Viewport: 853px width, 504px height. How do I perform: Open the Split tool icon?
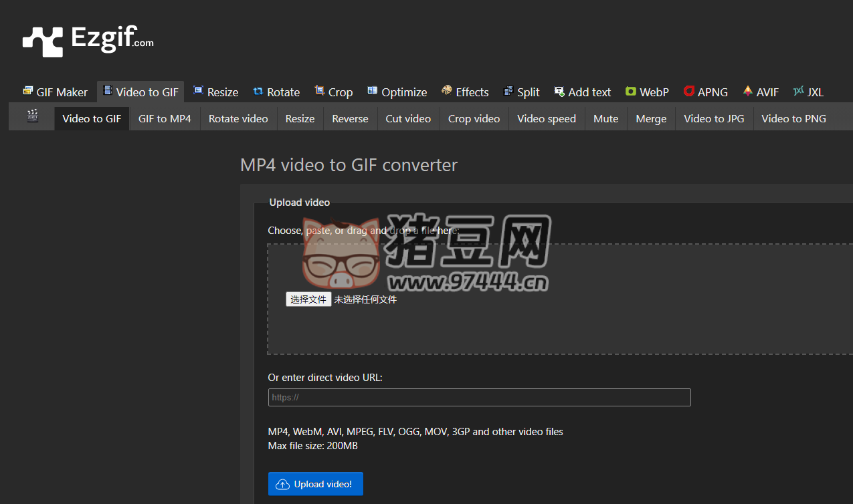tap(509, 91)
